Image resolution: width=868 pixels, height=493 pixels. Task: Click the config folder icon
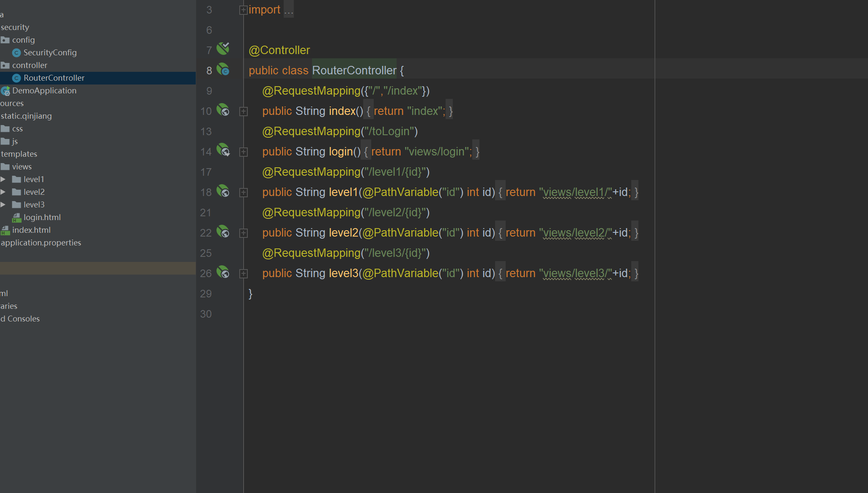pos(5,40)
